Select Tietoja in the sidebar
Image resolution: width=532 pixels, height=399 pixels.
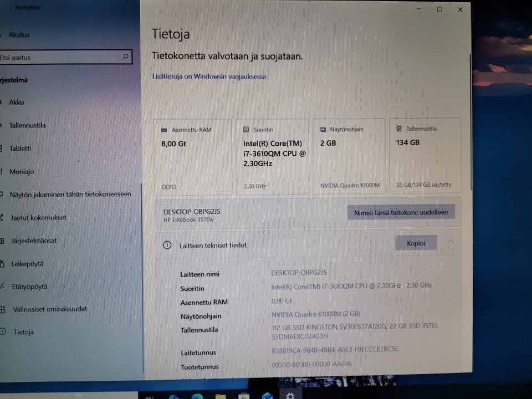(23, 332)
